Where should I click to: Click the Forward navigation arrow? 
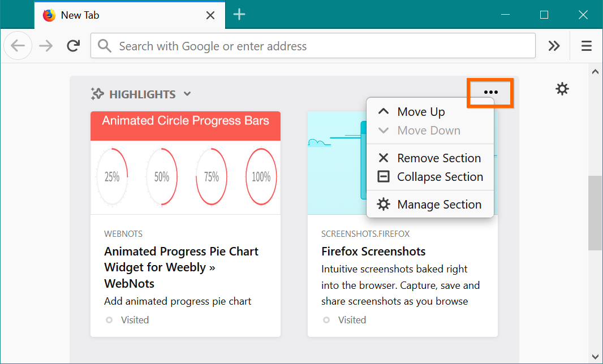[46, 46]
